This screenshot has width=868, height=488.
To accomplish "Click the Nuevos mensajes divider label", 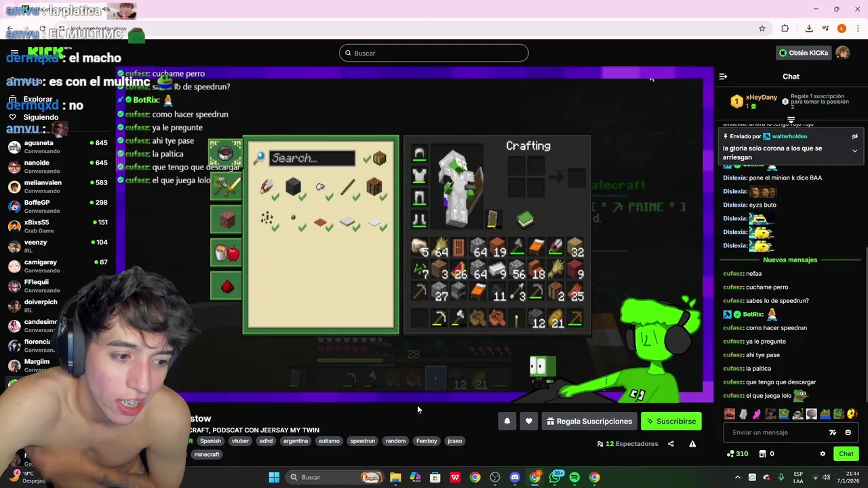I will [790, 260].
